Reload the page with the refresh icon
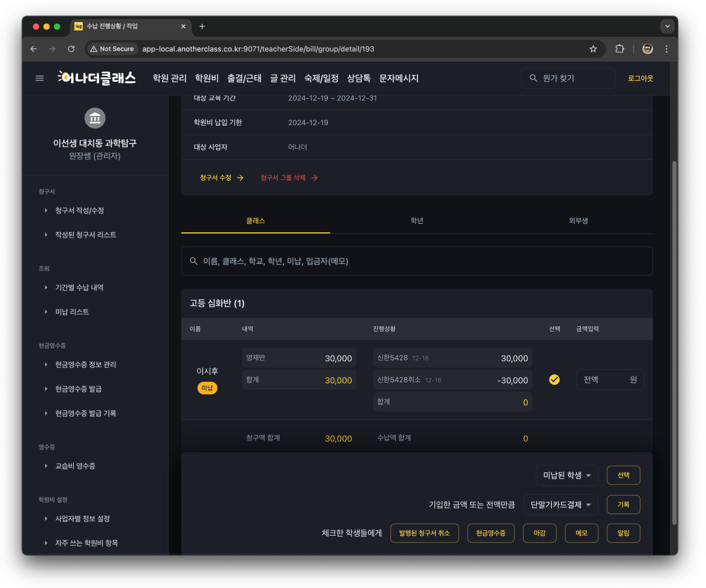Image resolution: width=706 pixels, height=588 pixels. pos(71,49)
